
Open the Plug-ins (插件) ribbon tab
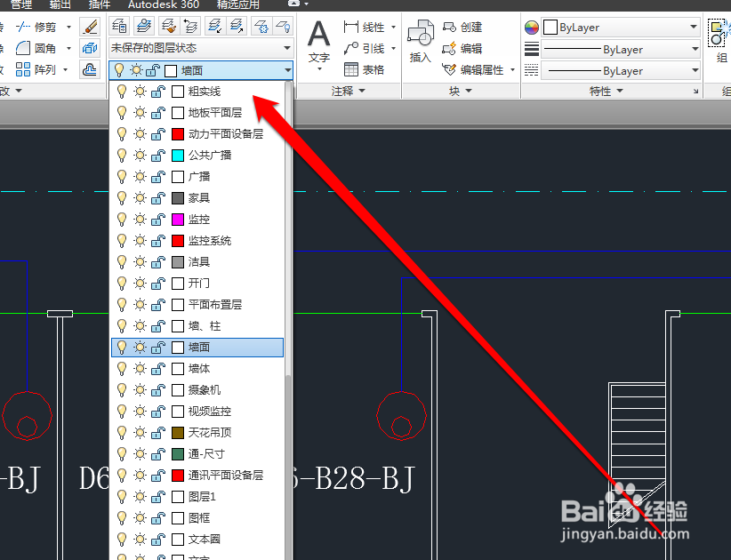coord(100,4)
